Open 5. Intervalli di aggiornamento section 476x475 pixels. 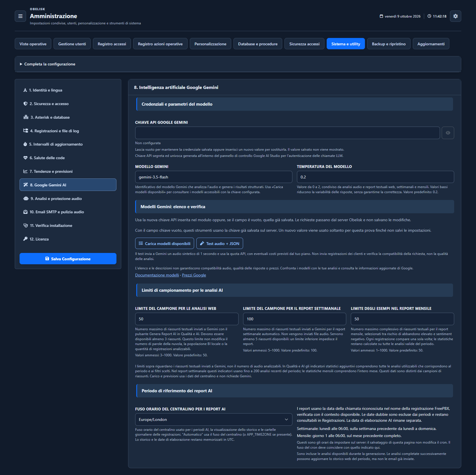click(68, 144)
